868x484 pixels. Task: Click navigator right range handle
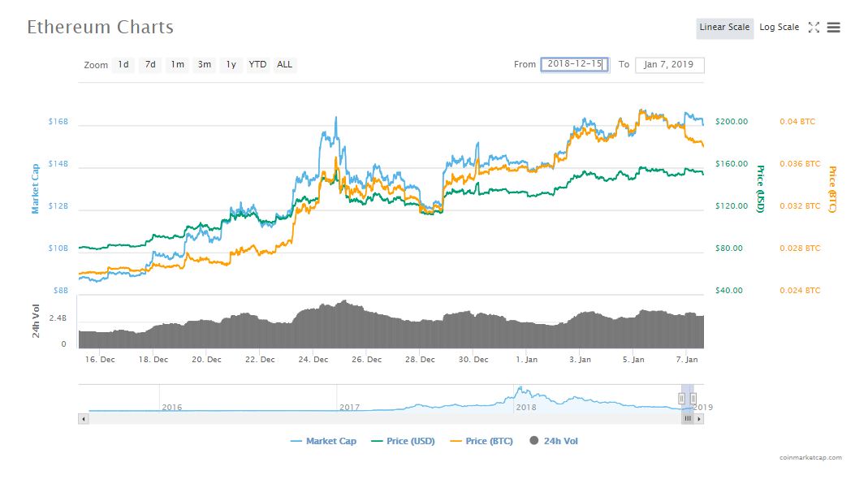693,399
